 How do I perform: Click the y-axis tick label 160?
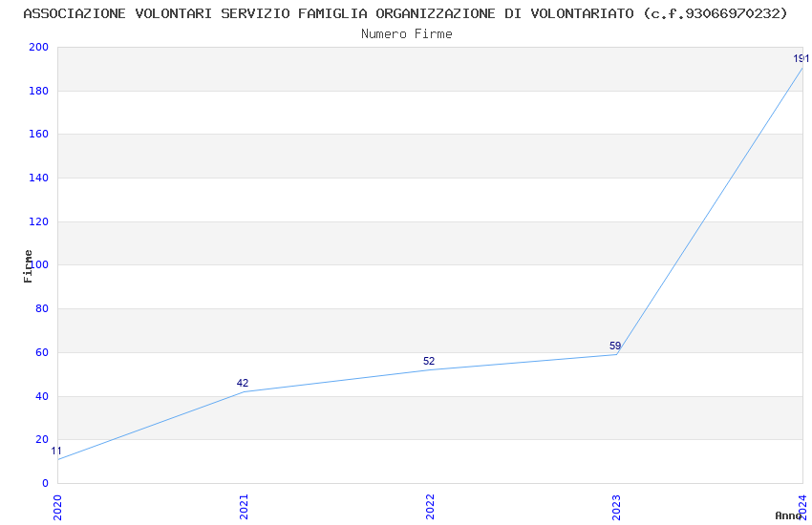(x=38, y=134)
